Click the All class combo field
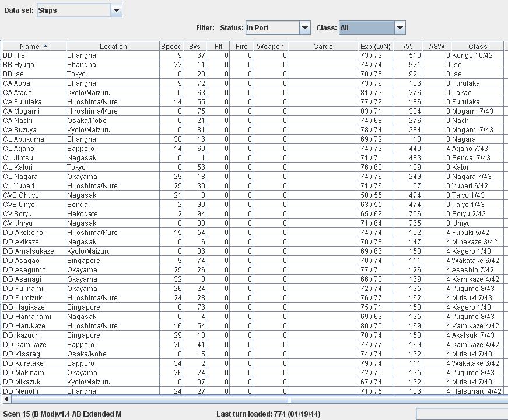508x420 pixels. tap(367, 28)
